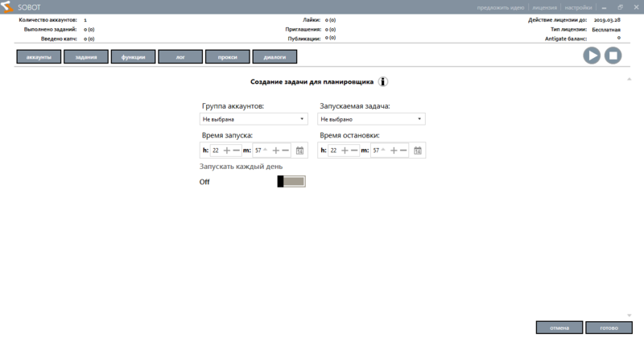Click the info icon beside the scheduler title
The image size is (644, 342).
384,81
